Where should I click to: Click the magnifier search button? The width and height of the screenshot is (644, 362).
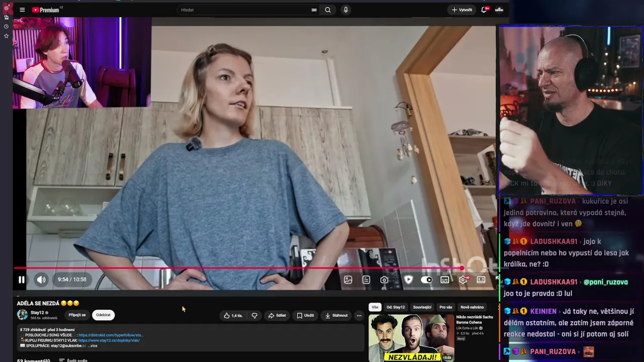328,10
